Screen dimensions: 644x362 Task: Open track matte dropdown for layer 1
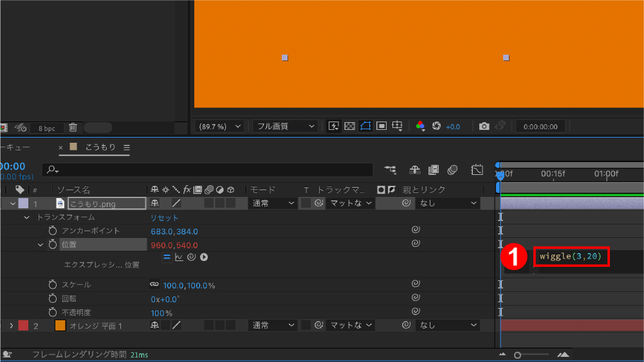pos(350,203)
